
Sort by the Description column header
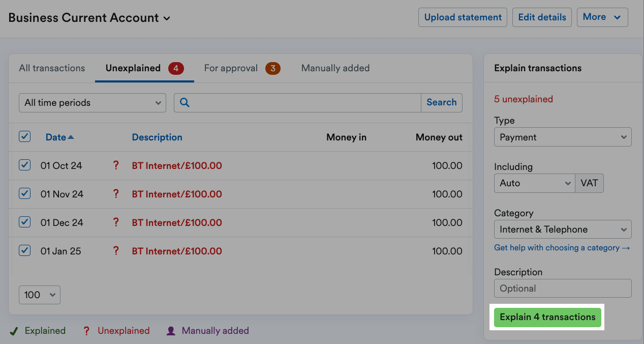click(157, 137)
